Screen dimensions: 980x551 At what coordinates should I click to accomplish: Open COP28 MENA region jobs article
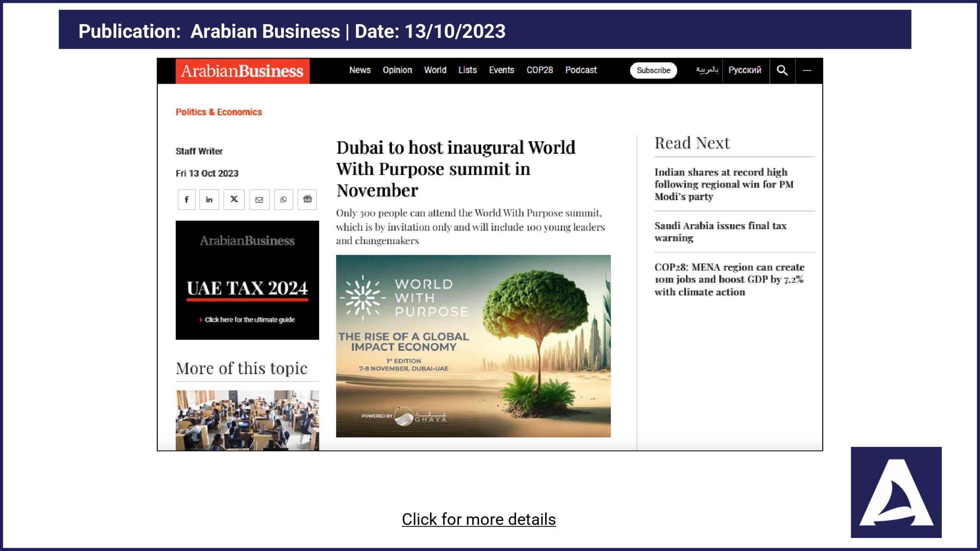(729, 279)
